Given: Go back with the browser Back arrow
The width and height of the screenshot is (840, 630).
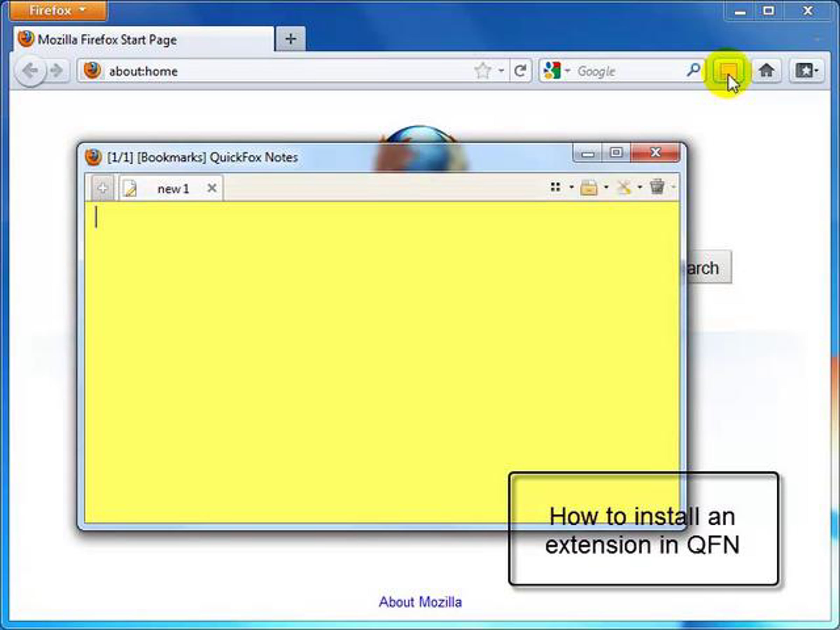Looking at the screenshot, I should tap(30, 71).
